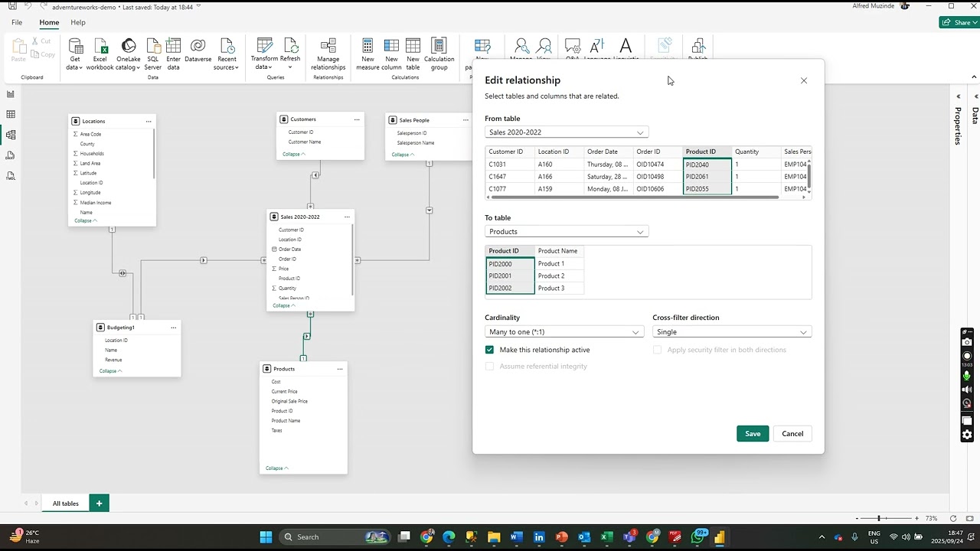Open DAX query view in sidebar
Image resolution: width=980 pixels, height=551 pixels.
coord(11,155)
